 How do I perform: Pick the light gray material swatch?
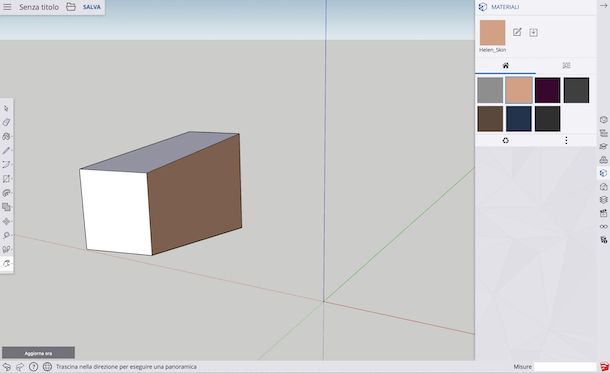pos(490,90)
